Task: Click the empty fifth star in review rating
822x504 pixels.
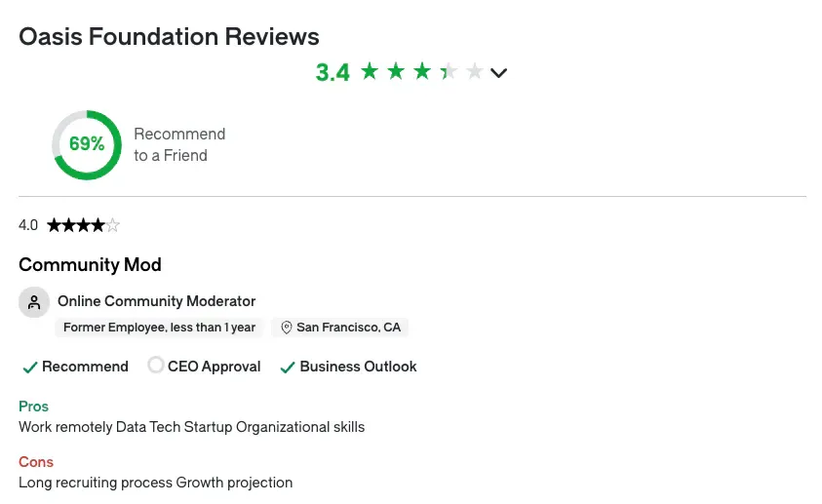Action: pos(113,225)
